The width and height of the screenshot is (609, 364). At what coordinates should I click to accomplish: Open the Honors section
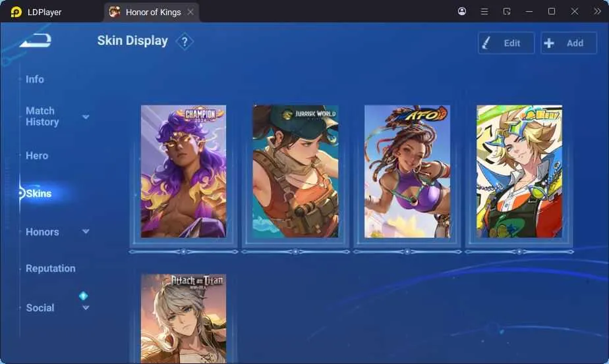[x=42, y=232]
